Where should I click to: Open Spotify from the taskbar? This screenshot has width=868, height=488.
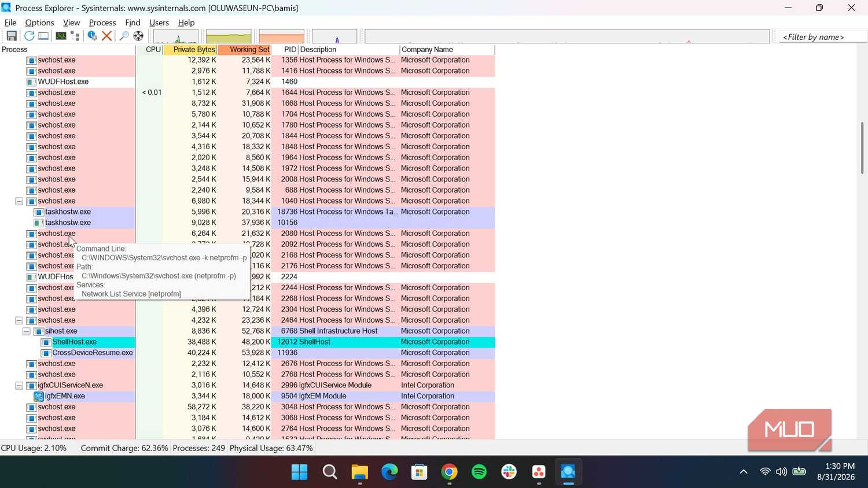[x=479, y=472]
